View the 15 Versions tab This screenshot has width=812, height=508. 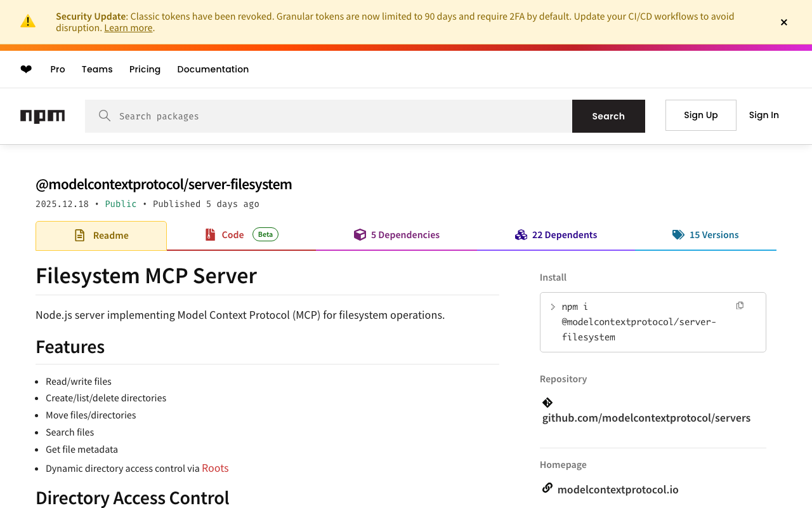click(x=705, y=235)
